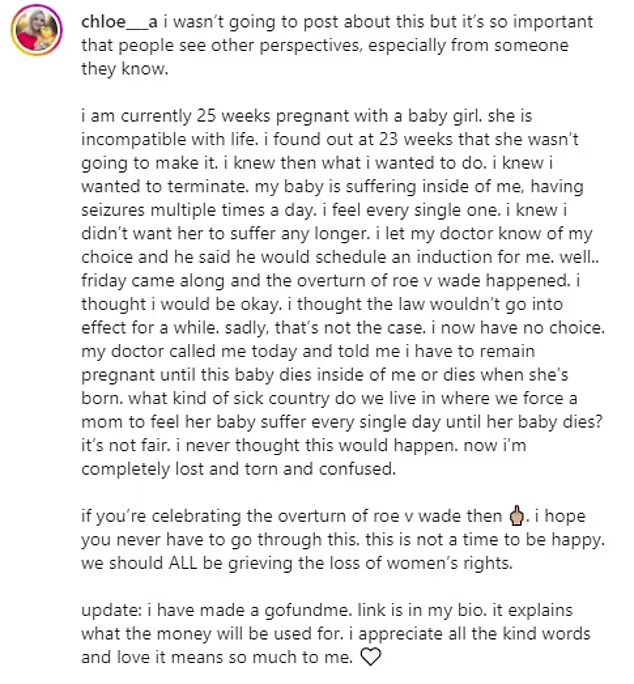Click the chloe___a username link
The width and height of the screenshot is (634, 684).
[x=119, y=22]
